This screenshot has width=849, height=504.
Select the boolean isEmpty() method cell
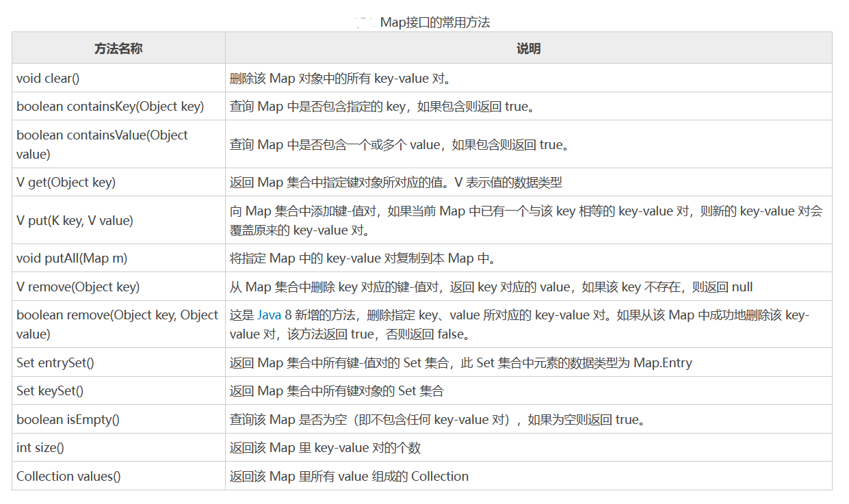[68, 419]
